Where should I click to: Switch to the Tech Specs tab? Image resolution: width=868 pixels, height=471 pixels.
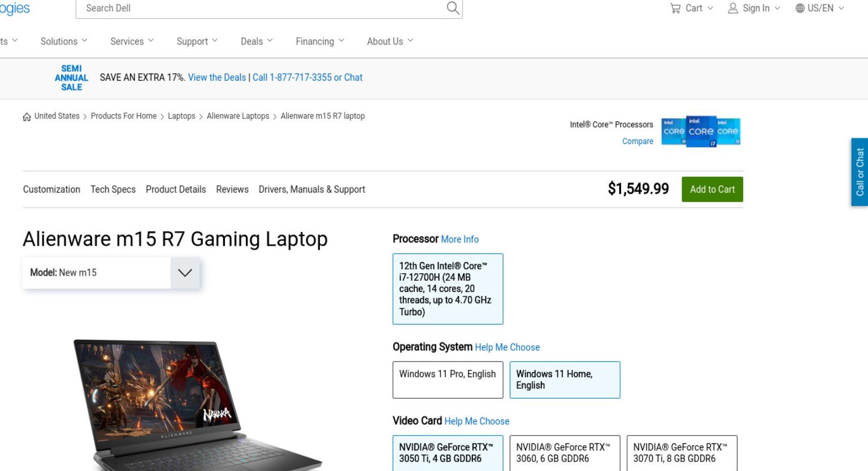[x=113, y=189]
